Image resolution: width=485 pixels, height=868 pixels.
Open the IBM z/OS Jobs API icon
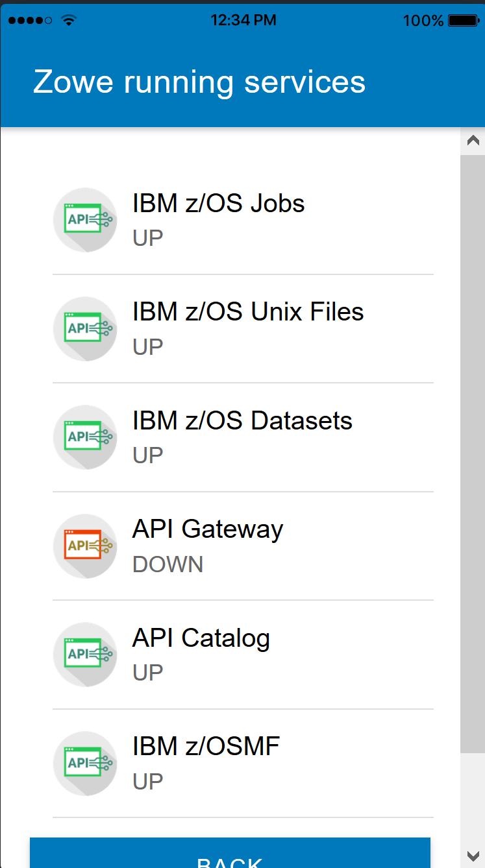85,220
